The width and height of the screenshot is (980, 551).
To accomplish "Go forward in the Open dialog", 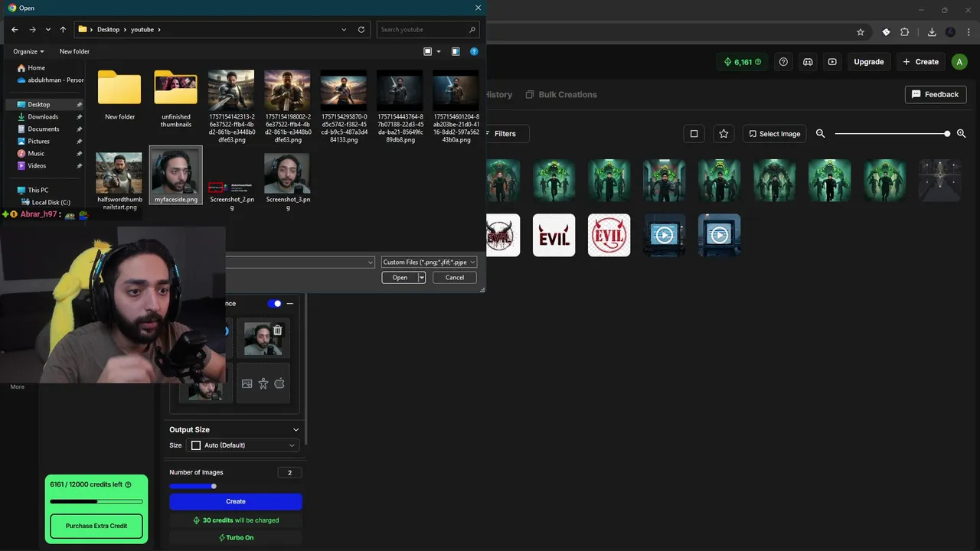I will [x=32, y=29].
